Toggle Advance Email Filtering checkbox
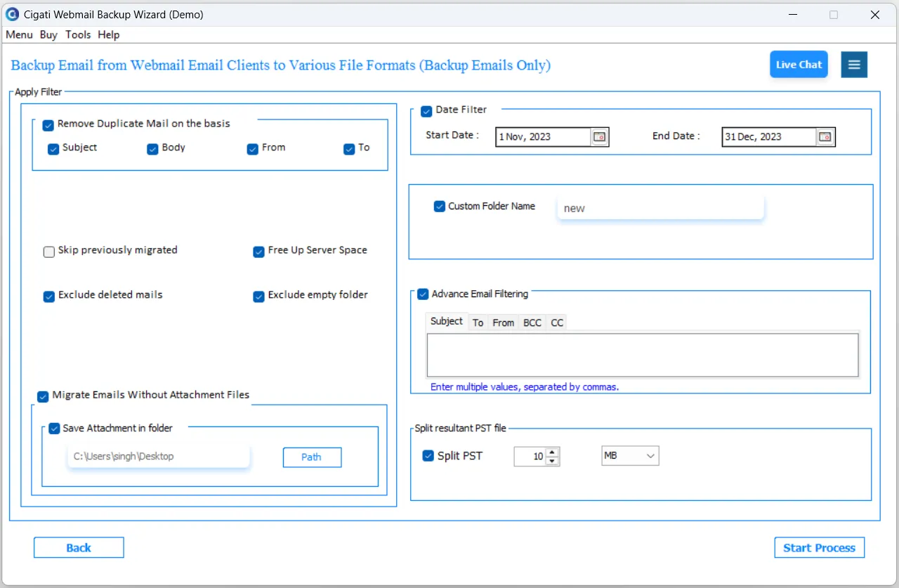 (423, 294)
